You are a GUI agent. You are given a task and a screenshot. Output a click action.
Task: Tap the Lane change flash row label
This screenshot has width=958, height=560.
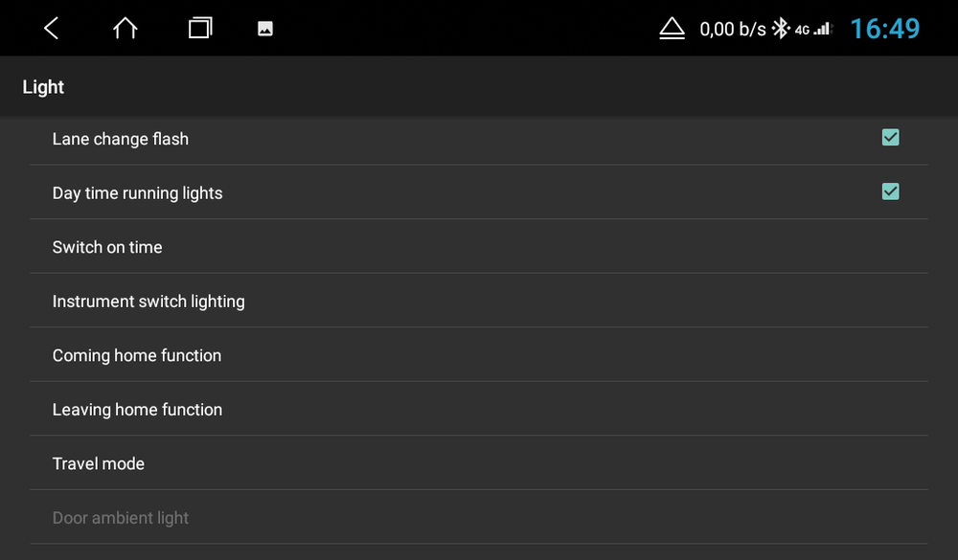[120, 139]
